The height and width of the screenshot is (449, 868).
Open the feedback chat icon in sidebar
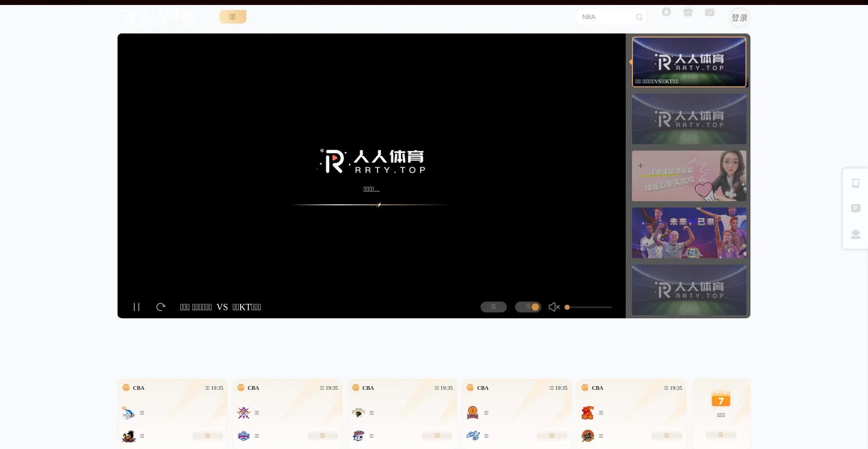point(856,208)
